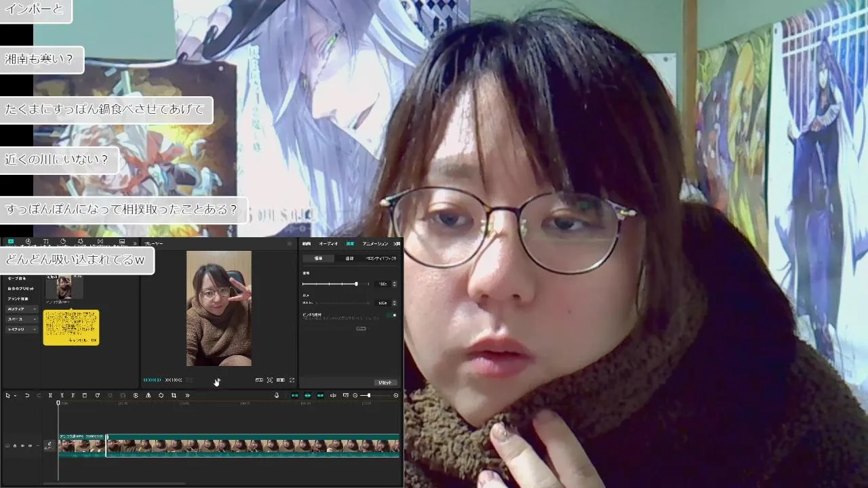Open the Audio tab icon in editor
The image size is (868, 488).
coord(28,241)
